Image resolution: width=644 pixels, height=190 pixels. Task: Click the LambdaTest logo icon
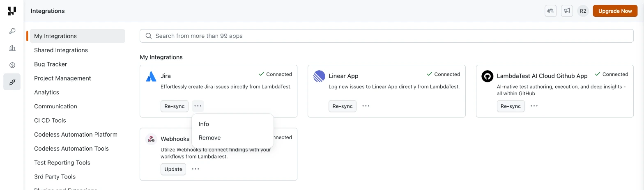[x=12, y=11]
